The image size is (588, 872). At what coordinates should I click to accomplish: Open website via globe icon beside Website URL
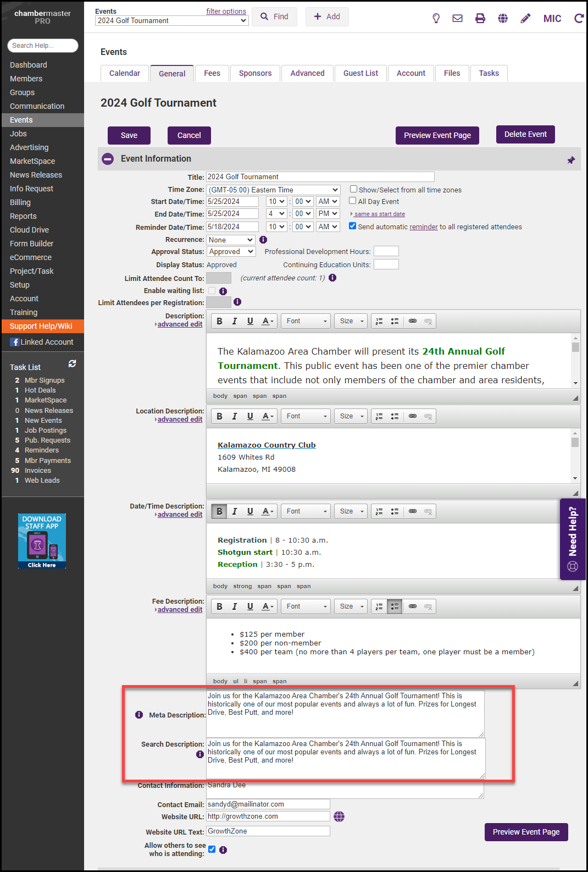tap(339, 816)
